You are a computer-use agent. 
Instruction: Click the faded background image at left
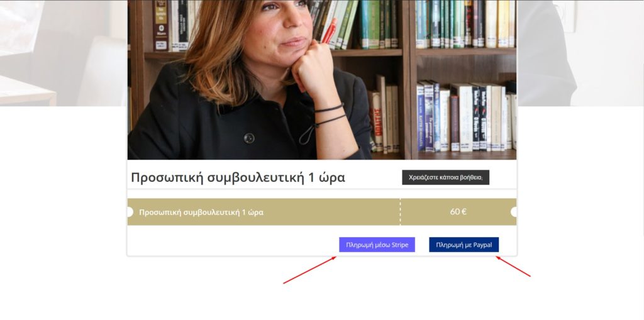[x=64, y=53]
